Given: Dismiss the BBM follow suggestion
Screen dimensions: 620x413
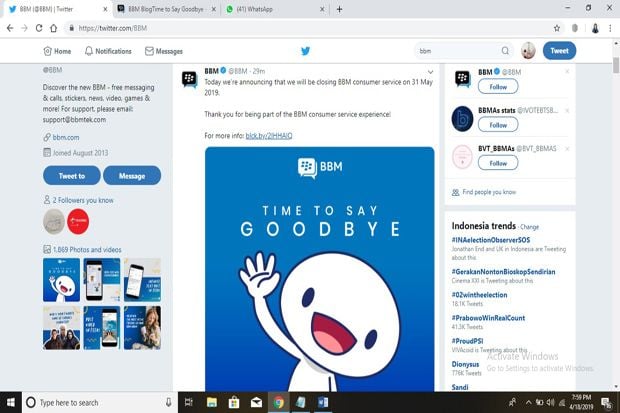Looking at the screenshot, I should 567,72.
